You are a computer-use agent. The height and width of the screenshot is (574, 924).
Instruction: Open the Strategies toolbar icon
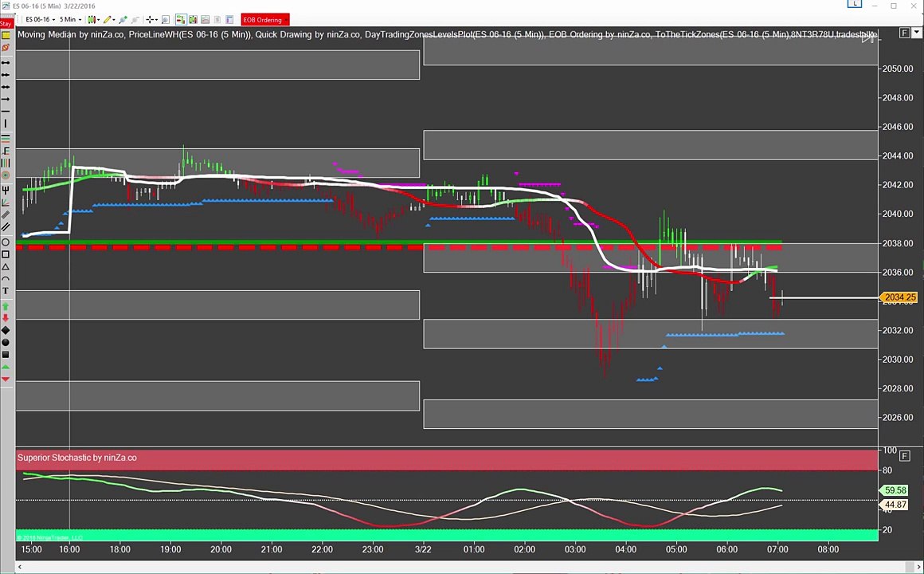click(x=217, y=19)
